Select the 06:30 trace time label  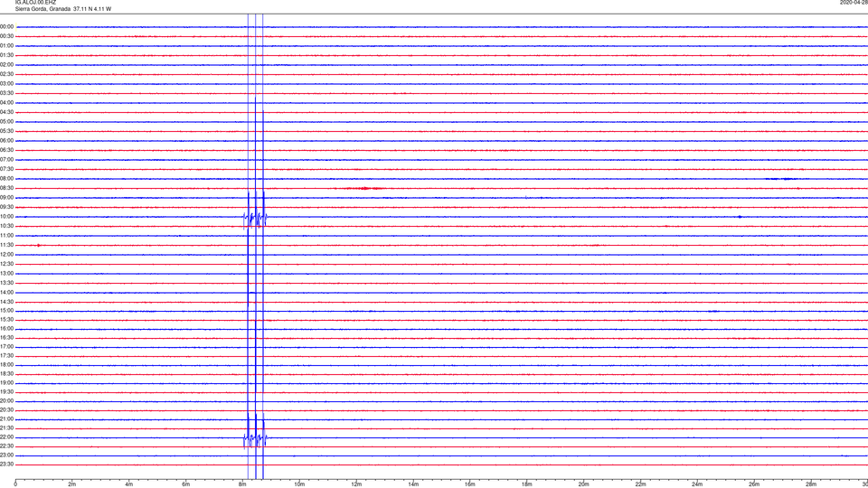click(x=6, y=150)
